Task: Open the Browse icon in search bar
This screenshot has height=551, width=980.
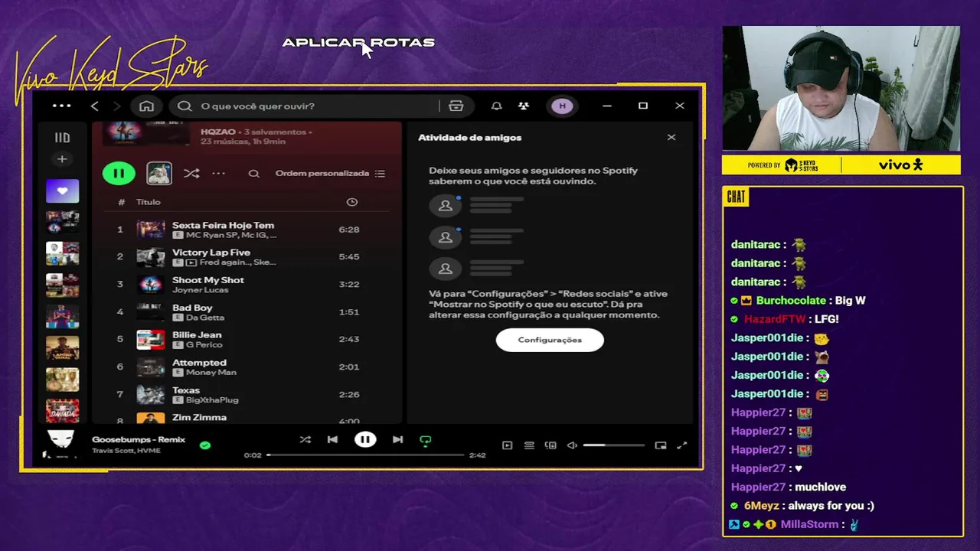Action: tap(456, 106)
